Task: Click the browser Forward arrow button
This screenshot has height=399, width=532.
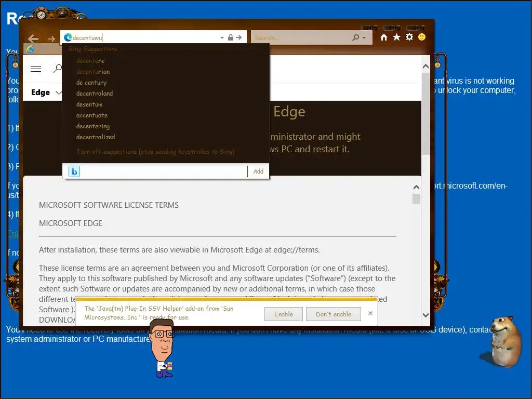Action: click(x=51, y=38)
